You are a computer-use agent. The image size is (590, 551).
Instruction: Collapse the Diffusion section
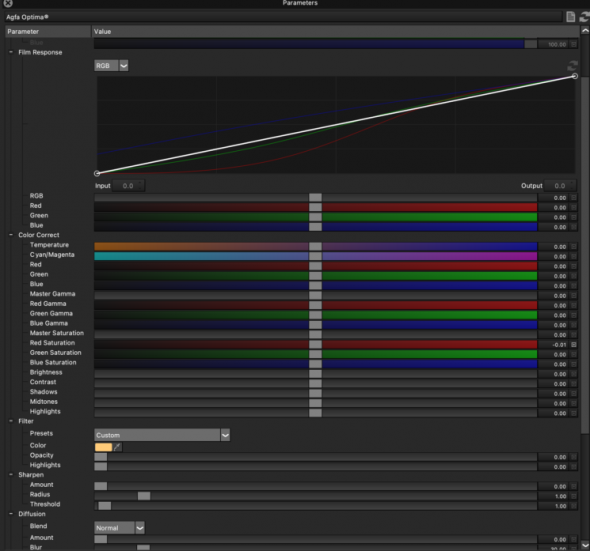point(11,513)
